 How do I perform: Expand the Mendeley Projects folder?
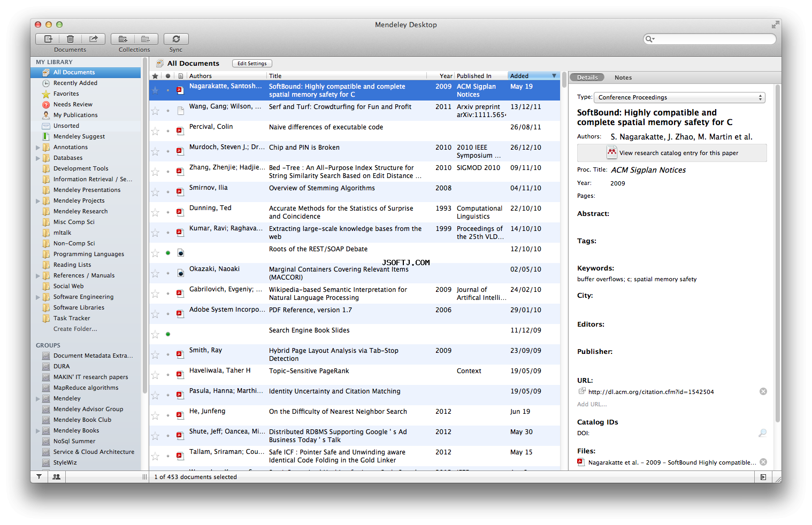click(38, 200)
